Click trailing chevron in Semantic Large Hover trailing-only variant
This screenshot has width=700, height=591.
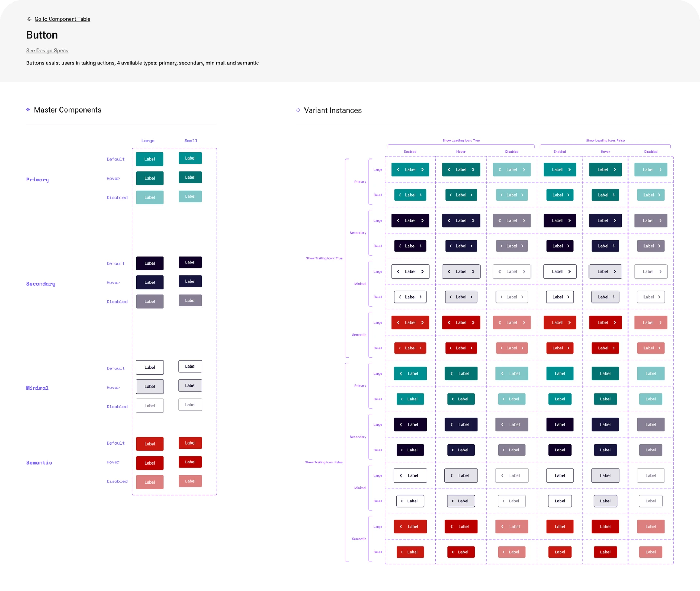tap(615, 322)
